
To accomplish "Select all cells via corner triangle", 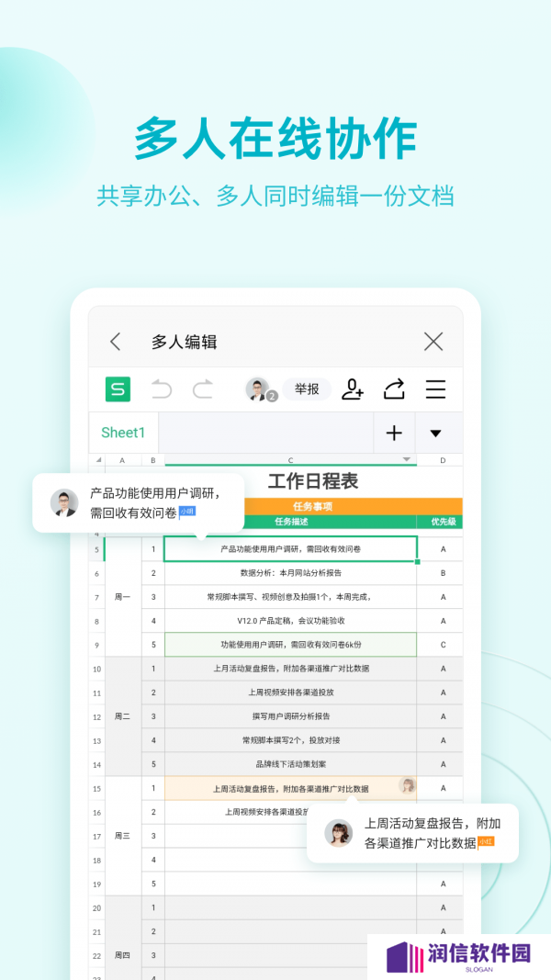I will 97,460.
